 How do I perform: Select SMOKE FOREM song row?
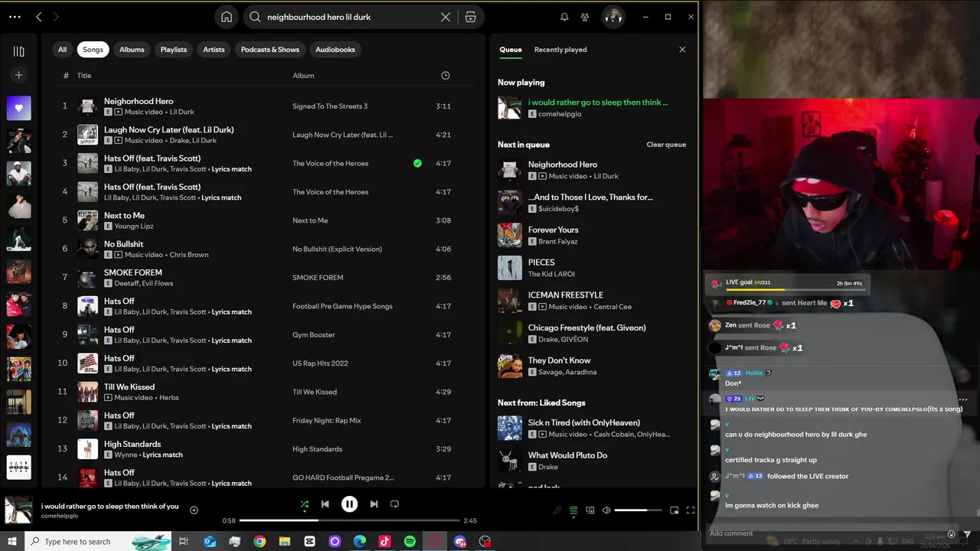(x=263, y=278)
